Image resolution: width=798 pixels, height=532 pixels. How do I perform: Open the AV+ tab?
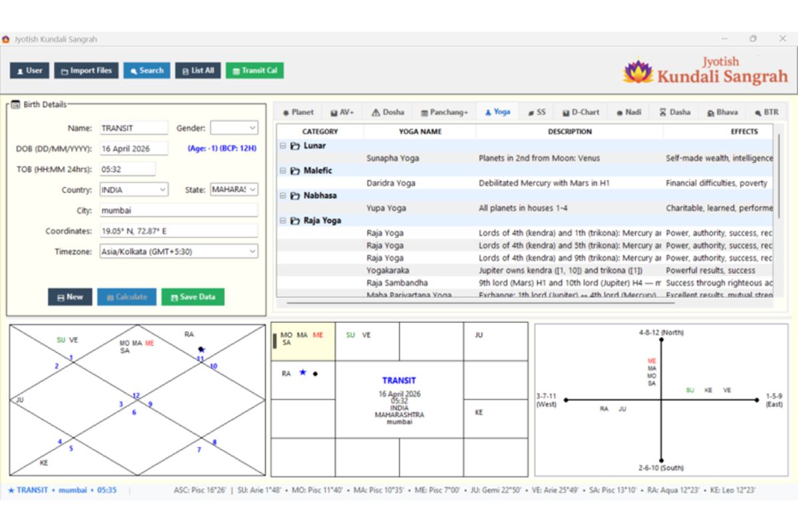tap(342, 112)
